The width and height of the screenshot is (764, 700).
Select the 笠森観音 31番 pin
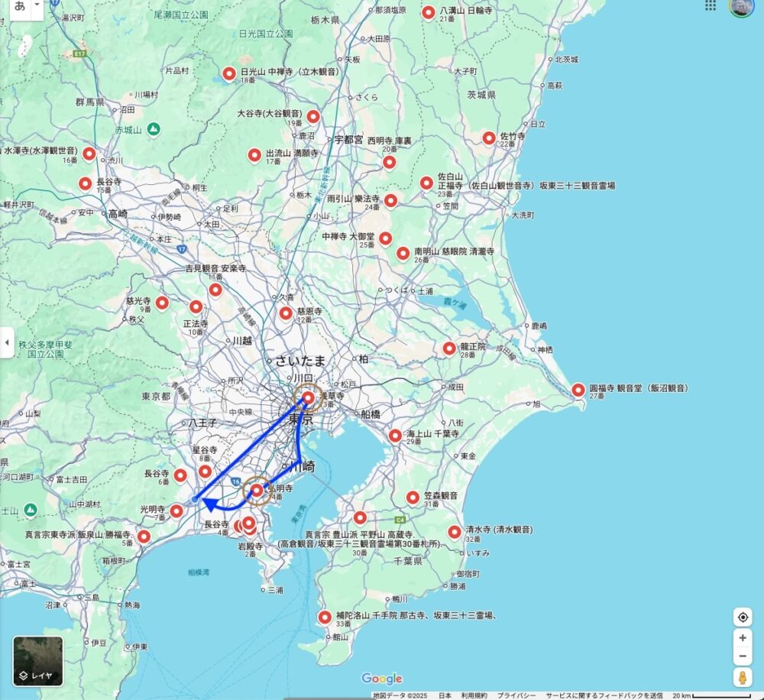pyautogui.click(x=413, y=497)
